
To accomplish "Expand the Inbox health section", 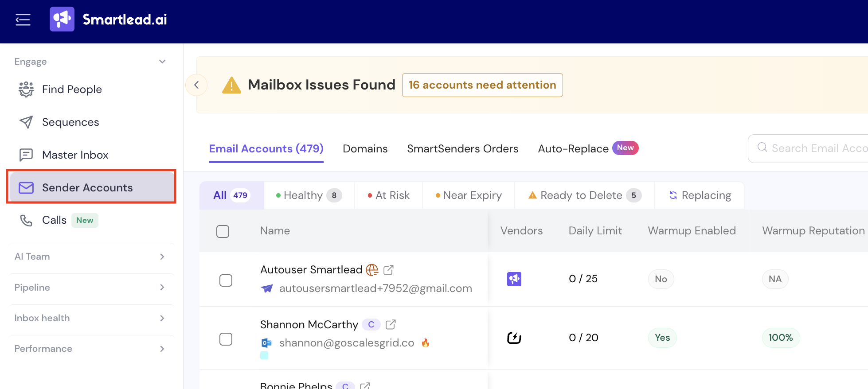I will click(91, 318).
